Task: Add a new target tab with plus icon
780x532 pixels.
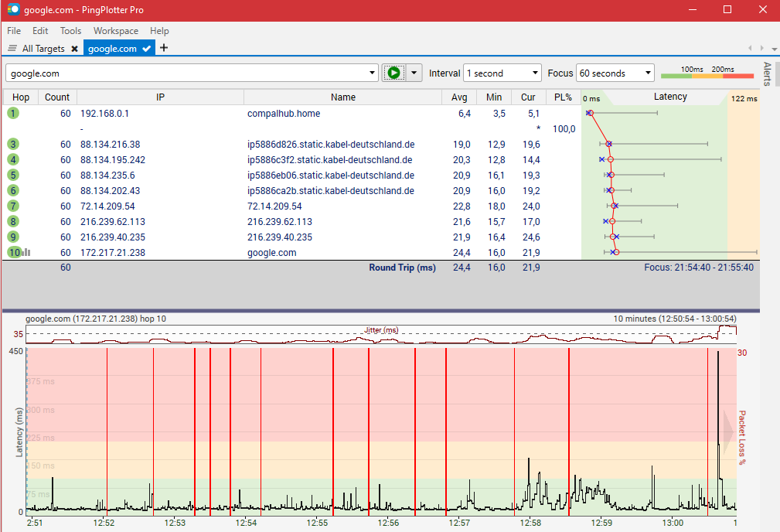Action: click(x=164, y=48)
